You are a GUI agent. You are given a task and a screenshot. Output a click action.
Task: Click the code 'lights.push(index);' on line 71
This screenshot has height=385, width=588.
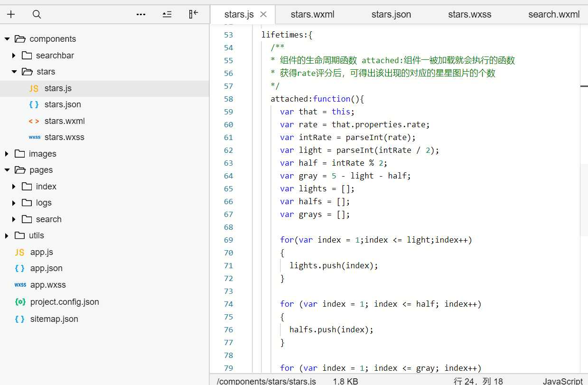tap(334, 265)
